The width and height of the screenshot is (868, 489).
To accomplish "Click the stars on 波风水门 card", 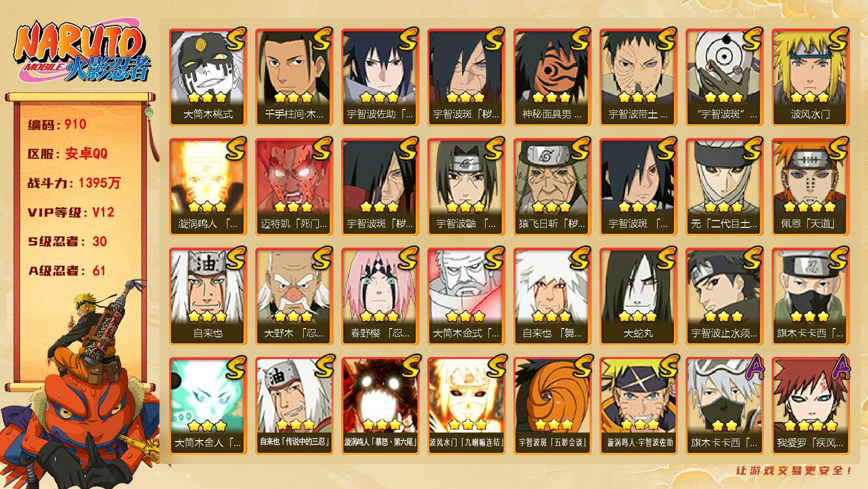I will pyautogui.click(x=809, y=97).
